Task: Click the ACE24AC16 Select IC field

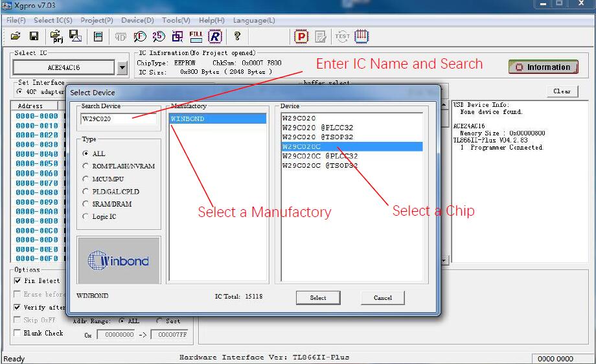Action: pos(63,67)
